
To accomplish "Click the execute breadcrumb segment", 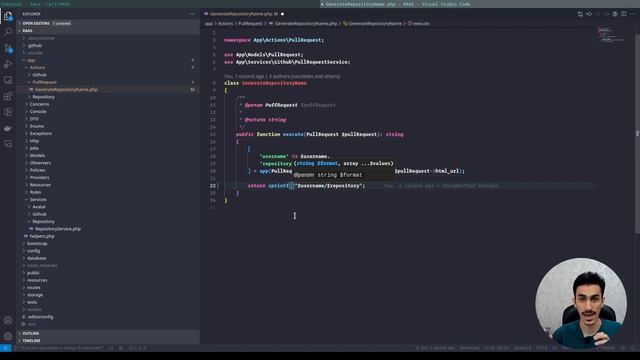I will point(421,24).
